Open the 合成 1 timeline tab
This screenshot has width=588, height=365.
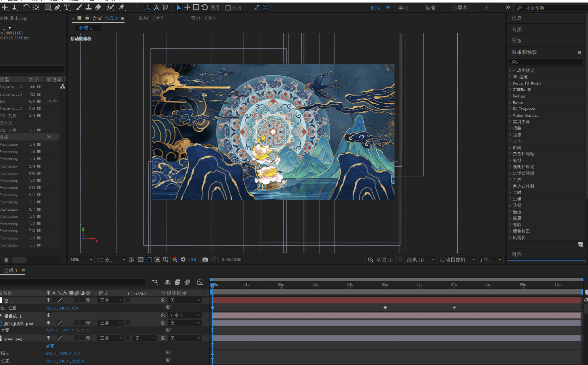11,271
